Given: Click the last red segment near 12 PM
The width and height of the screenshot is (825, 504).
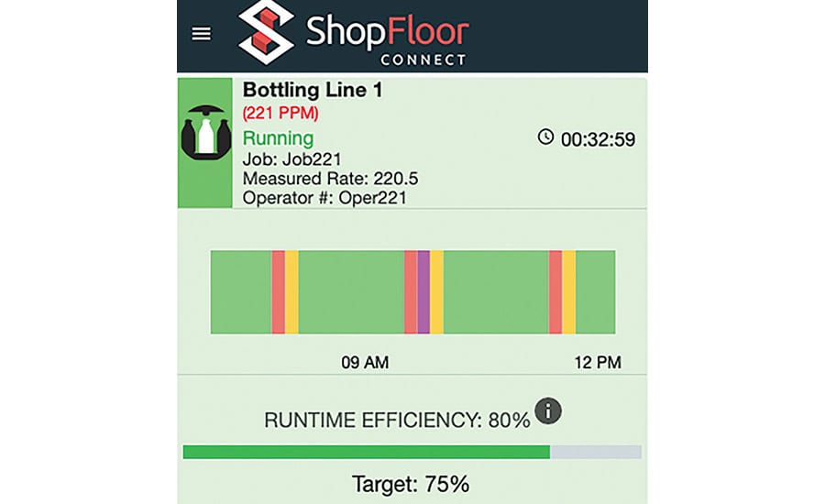Looking at the screenshot, I should pyautogui.click(x=555, y=292).
